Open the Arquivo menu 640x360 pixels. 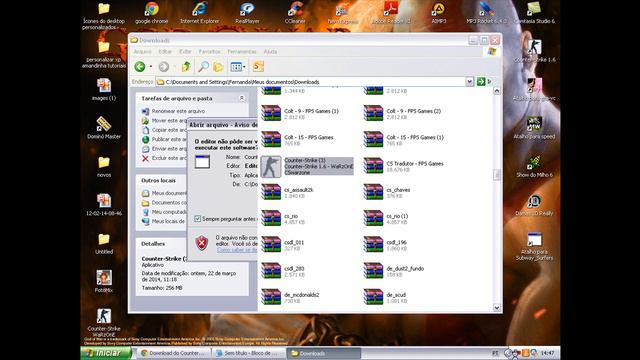pyautogui.click(x=142, y=51)
